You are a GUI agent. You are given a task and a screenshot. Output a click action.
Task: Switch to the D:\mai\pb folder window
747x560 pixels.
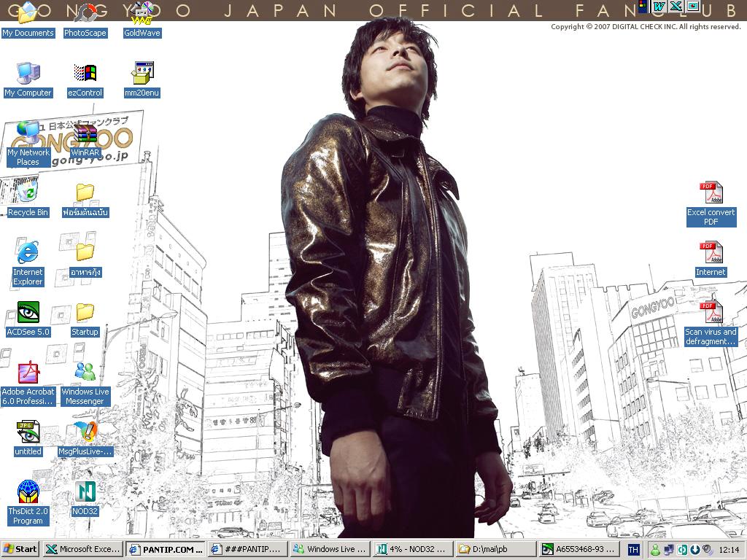click(x=495, y=549)
